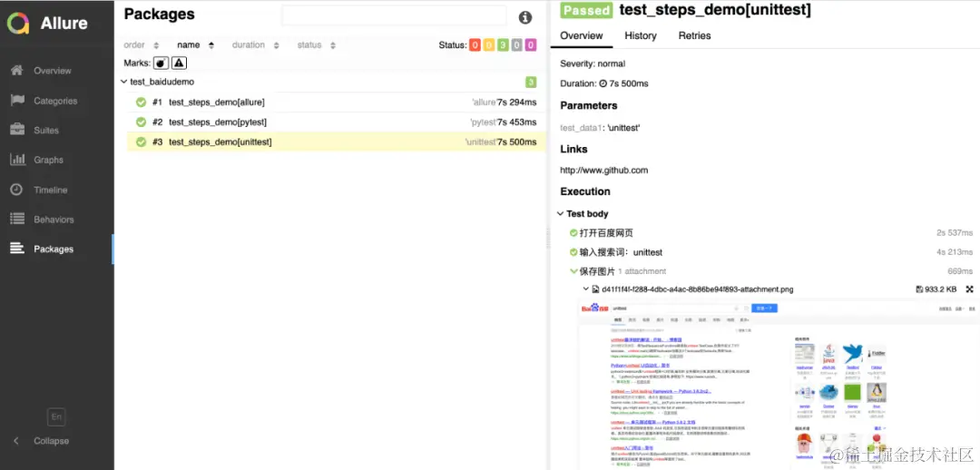980x470 pixels.
Task: Click the bar chart icon next to Graphs
Action: point(17,160)
